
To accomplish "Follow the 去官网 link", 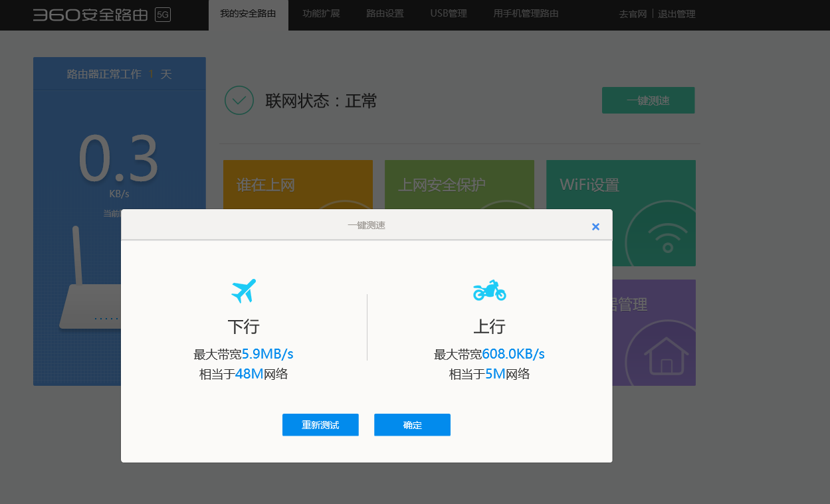I will (633, 14).
